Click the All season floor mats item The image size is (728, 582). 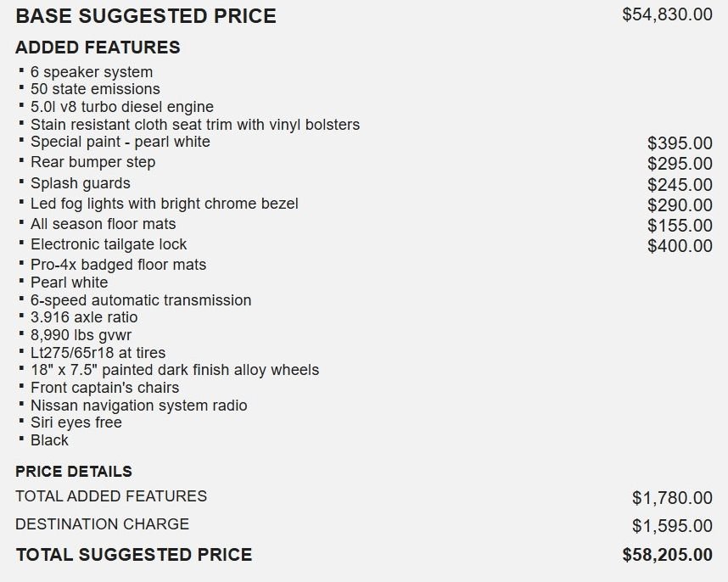click(103, 224)
